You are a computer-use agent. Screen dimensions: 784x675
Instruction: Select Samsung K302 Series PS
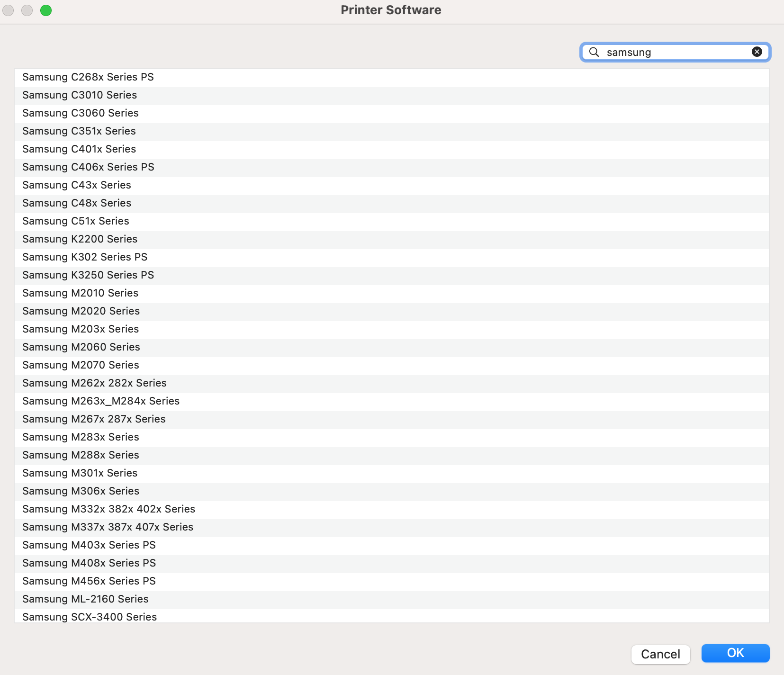click(x=392, y=257)
